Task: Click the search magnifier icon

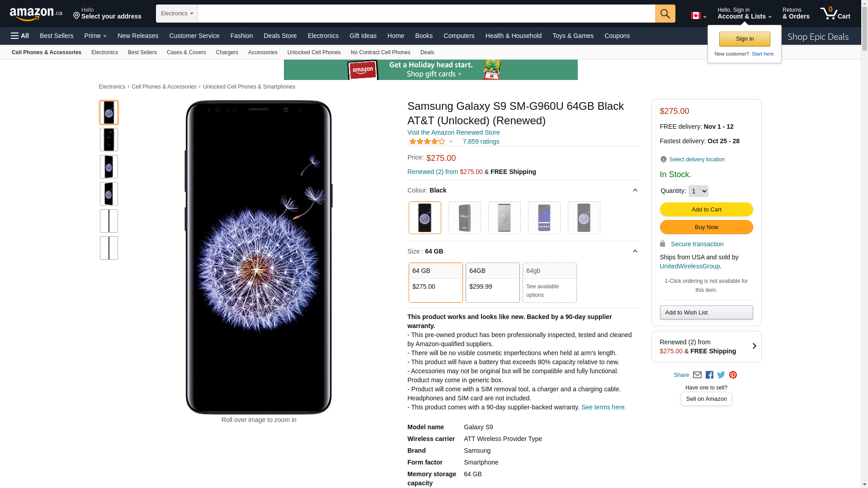Action: point(665,14)
